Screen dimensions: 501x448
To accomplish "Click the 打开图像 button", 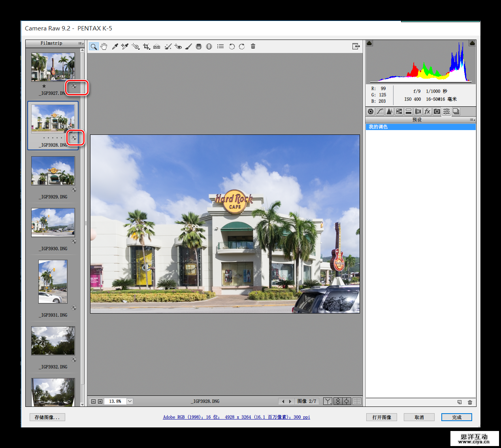I will (381, 417).
